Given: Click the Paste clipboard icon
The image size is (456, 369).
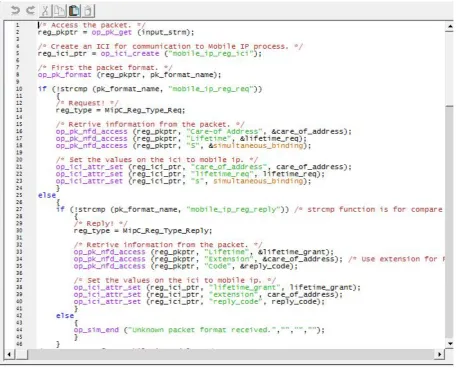Looking at the screenshot, I should (x=74, y=11).
